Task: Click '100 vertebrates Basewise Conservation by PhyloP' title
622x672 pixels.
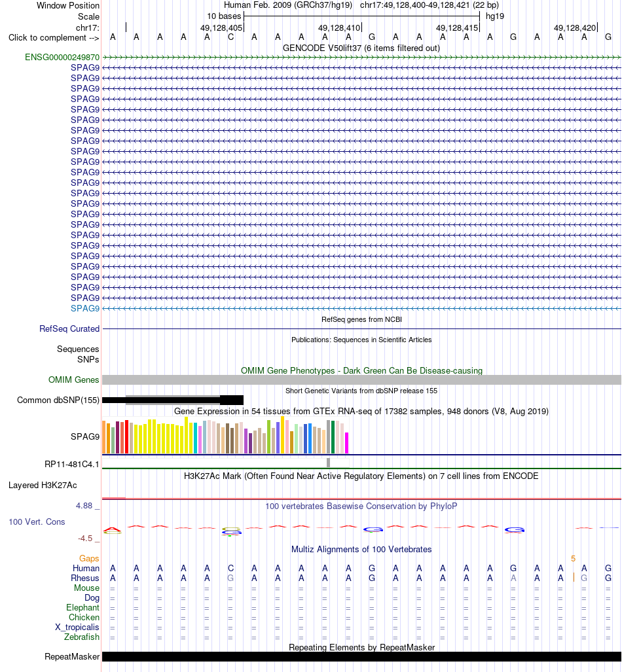Action: tap(361, 506)
